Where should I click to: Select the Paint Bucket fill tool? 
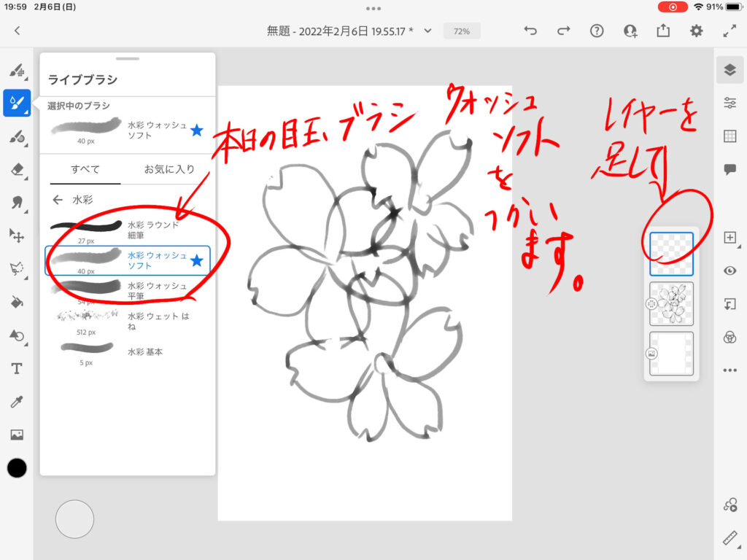tap(17, 302)
